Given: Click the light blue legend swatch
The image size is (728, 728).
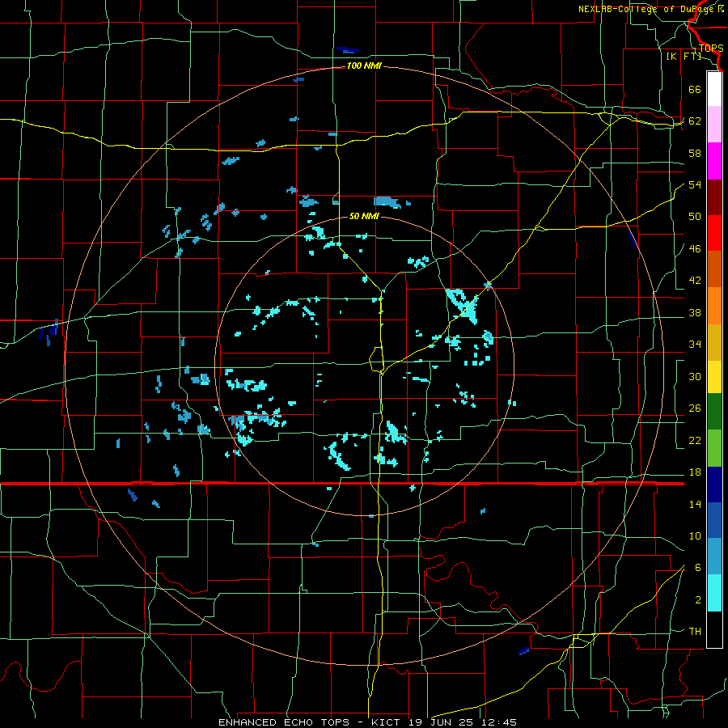Looking at the screenshot, I should (714, 557).
